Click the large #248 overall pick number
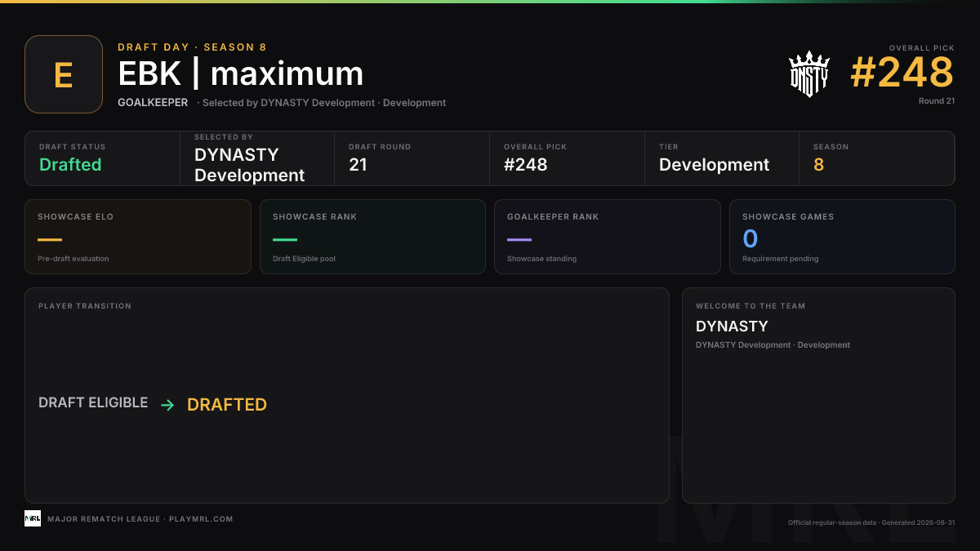 coord(902,73)
